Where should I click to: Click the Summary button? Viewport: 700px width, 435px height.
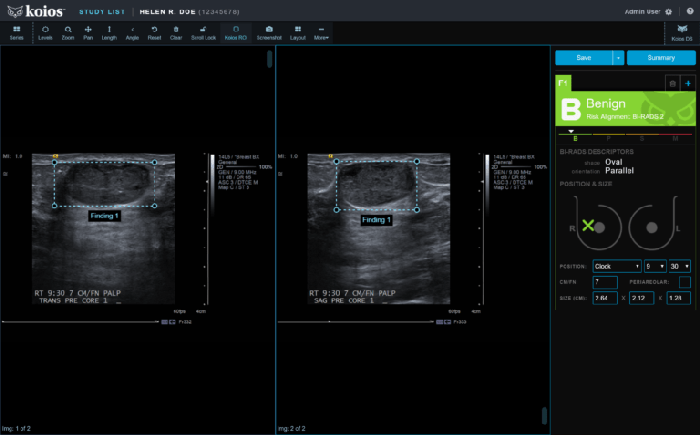661,58
